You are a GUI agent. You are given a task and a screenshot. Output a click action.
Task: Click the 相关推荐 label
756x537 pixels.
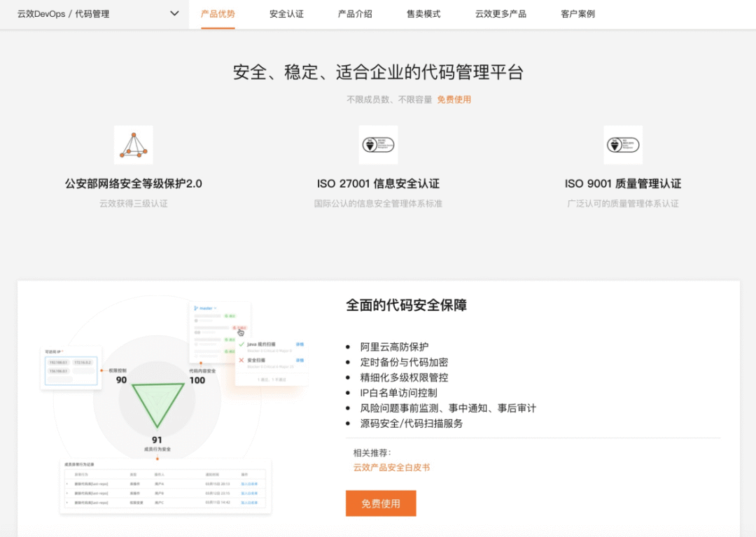pos(372,453)
